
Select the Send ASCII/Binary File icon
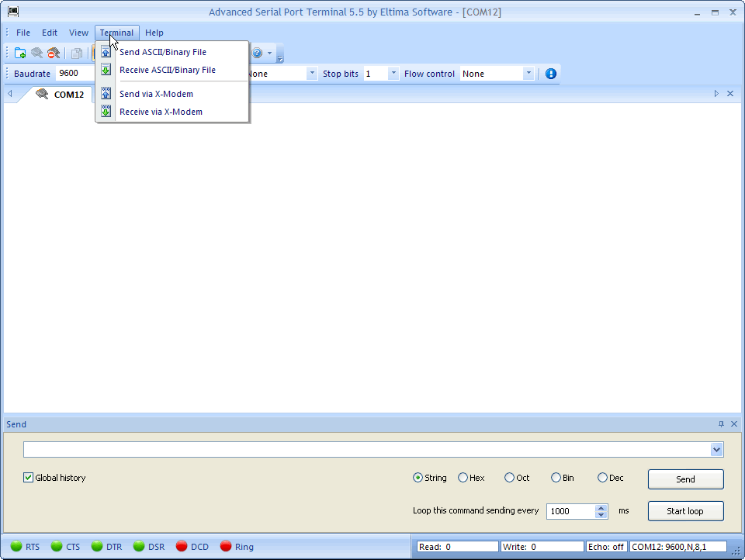click(x=105, y=51)
